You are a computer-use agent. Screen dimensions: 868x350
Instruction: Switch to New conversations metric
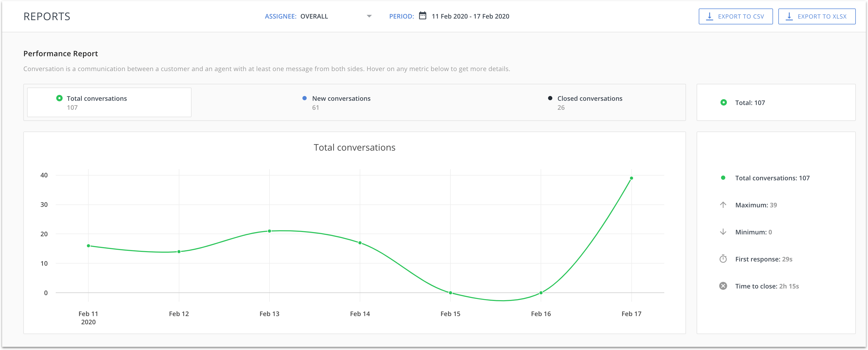pyautogui.click(x=341, y=102)
